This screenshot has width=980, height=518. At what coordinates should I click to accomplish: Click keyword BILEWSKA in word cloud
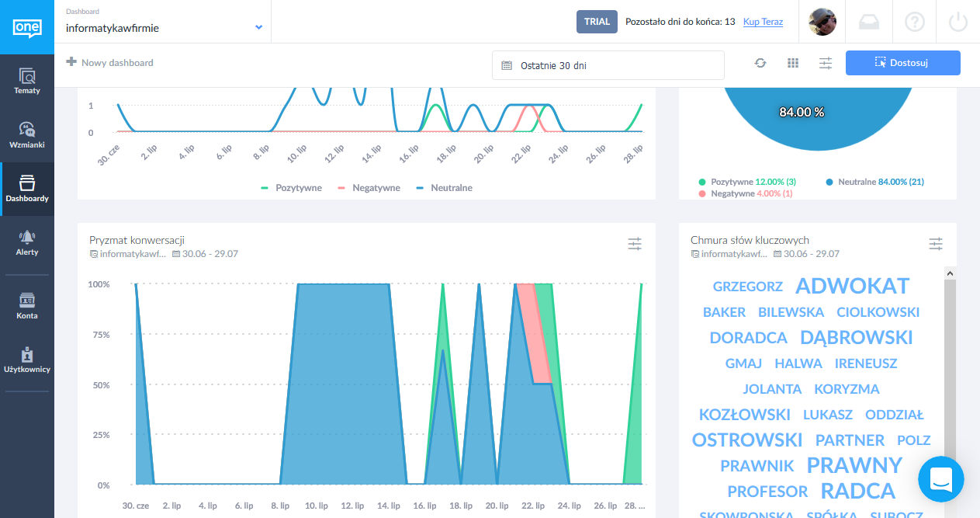coord(791,312)
